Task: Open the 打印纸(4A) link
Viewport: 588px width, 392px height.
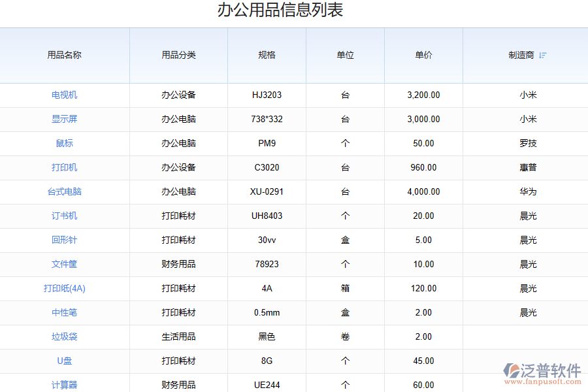Action: (65, 288)
